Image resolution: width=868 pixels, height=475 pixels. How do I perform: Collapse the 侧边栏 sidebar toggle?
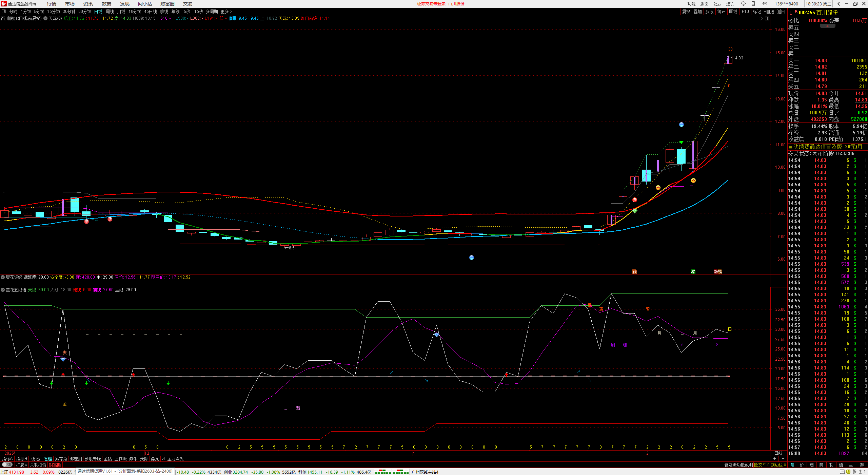pyautogui.click(x=778, y=465)
